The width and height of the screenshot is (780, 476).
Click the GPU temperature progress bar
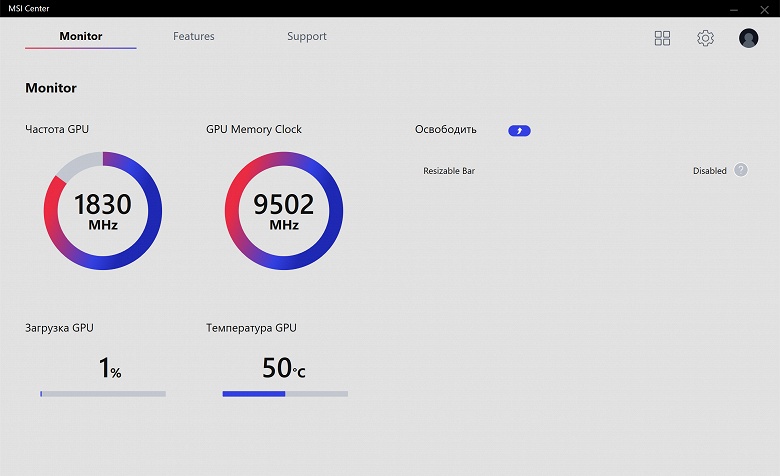285,394
